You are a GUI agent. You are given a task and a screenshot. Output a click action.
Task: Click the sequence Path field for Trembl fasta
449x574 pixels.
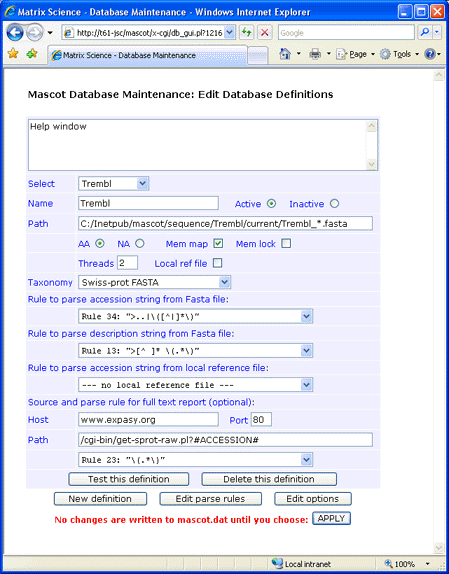click(x=225, y=223)
